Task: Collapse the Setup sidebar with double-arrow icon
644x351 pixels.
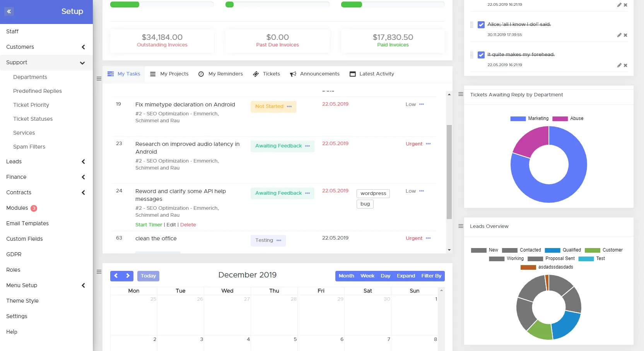Action: click(9, 11)
